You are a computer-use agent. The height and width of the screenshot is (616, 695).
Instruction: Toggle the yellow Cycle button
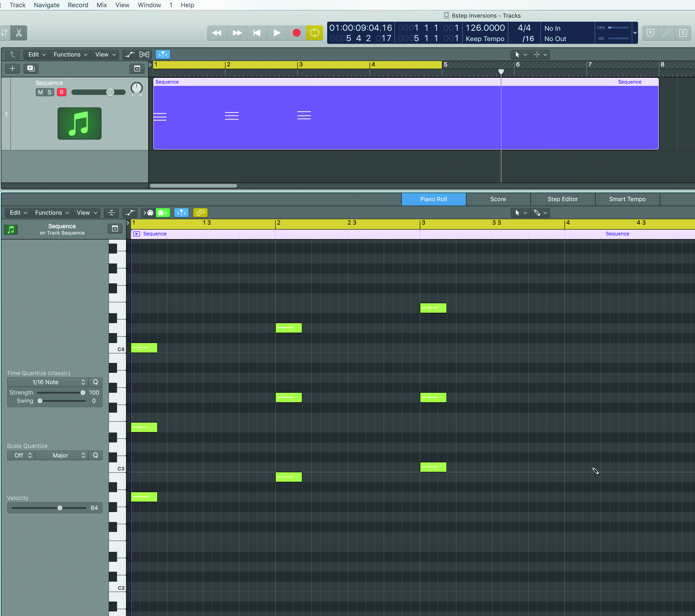click(315, 33)
